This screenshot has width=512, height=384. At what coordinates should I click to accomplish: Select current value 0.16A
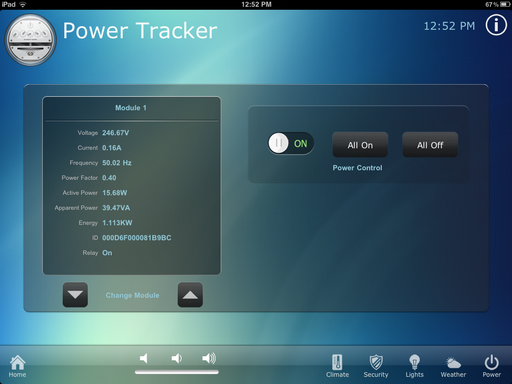pyautogui.click(x=112, y=148)
